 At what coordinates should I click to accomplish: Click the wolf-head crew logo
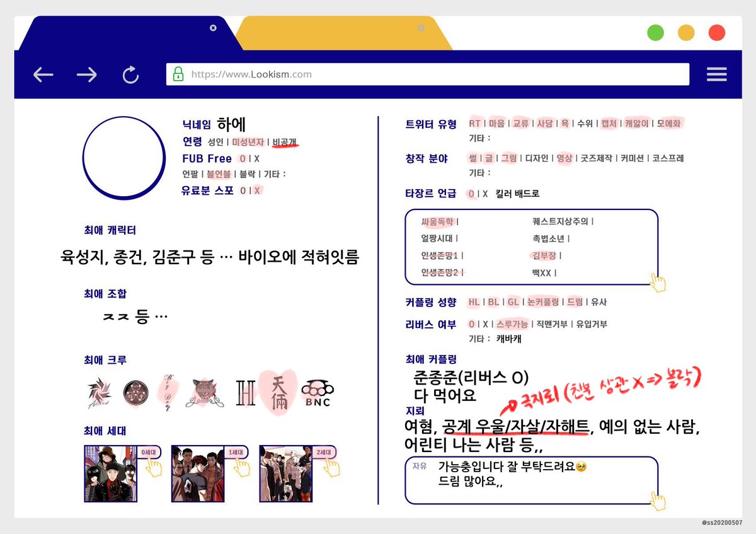click(x=203, y=390)
